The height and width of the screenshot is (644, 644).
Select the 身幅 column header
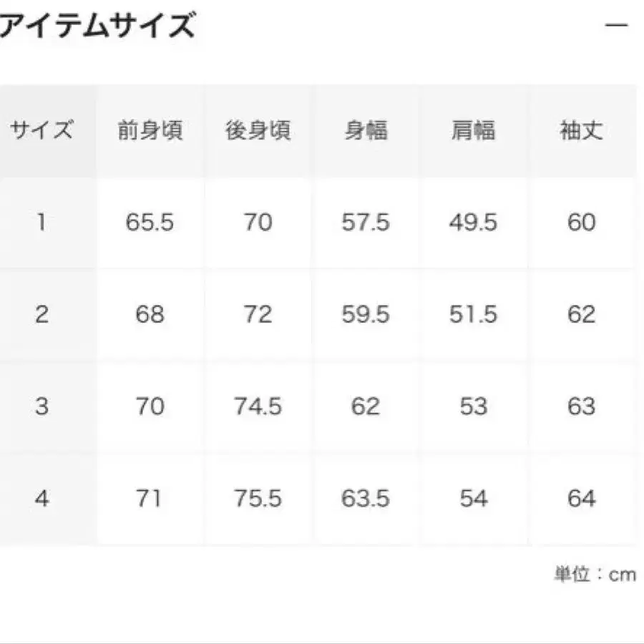point(366,129)
